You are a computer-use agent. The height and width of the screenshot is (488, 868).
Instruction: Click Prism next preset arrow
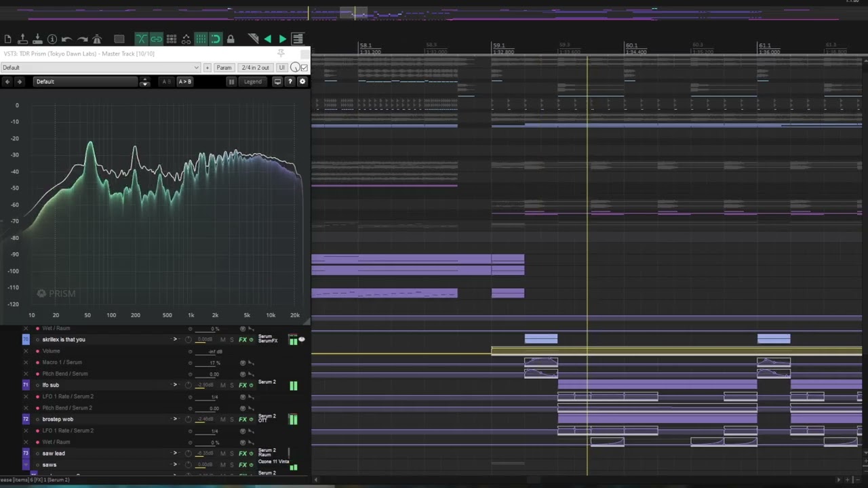20,82
